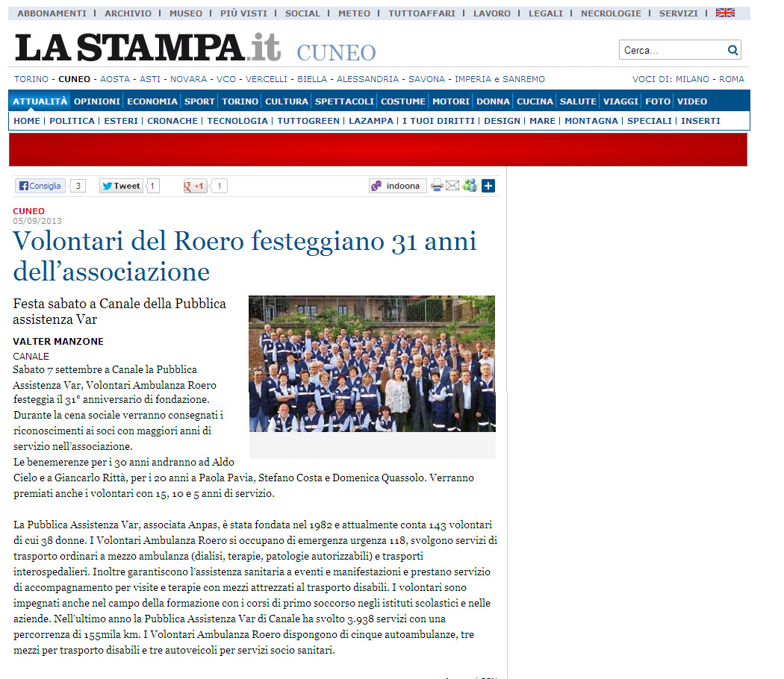Image resolution: width=784 pixels, height=679 pixels.
Task: Click the La Stampa.it logo
Action: pos(148,48)
